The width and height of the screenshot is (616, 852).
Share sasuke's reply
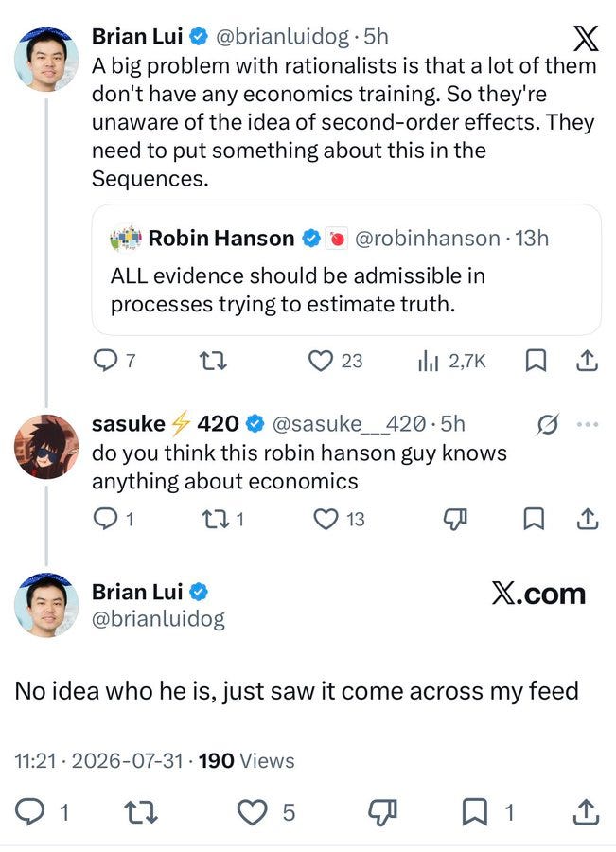[x=587, y=519]
